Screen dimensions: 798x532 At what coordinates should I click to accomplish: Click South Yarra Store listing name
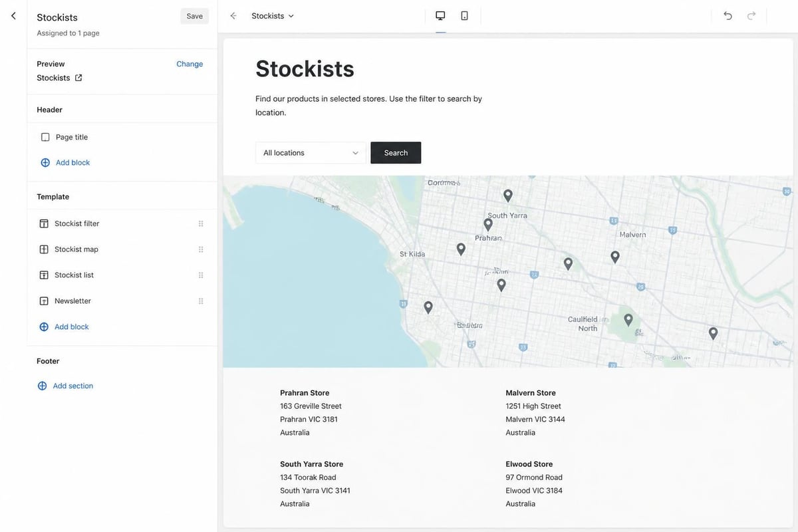coord(312,464)
